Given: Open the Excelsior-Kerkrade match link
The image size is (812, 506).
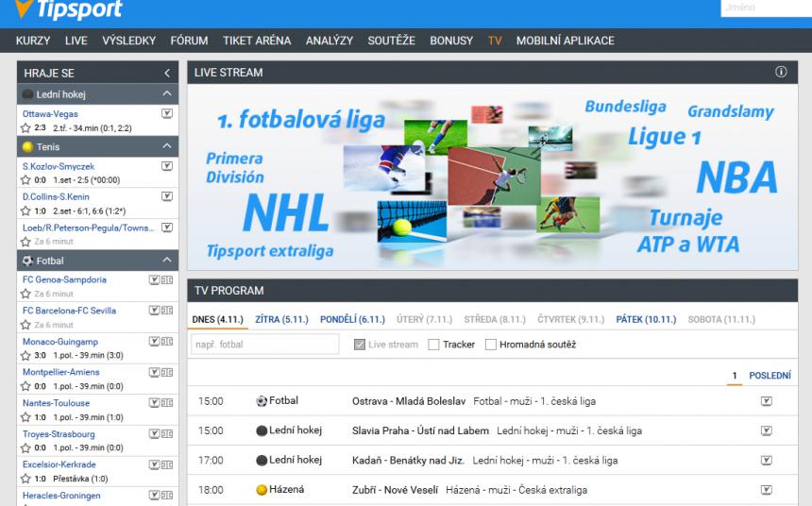Looking at the screenshot, I should tap(59, 464).
